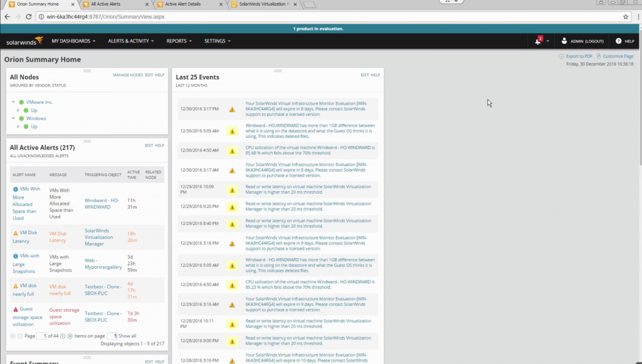Click green status icon beside VMware Inc.
642x364 pixels.
pos(21,102)
